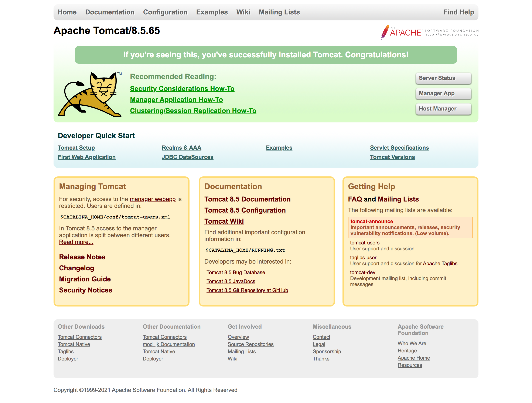
Task: Open Tomcat 8.5 Documentation link
Action: [248, 199]
